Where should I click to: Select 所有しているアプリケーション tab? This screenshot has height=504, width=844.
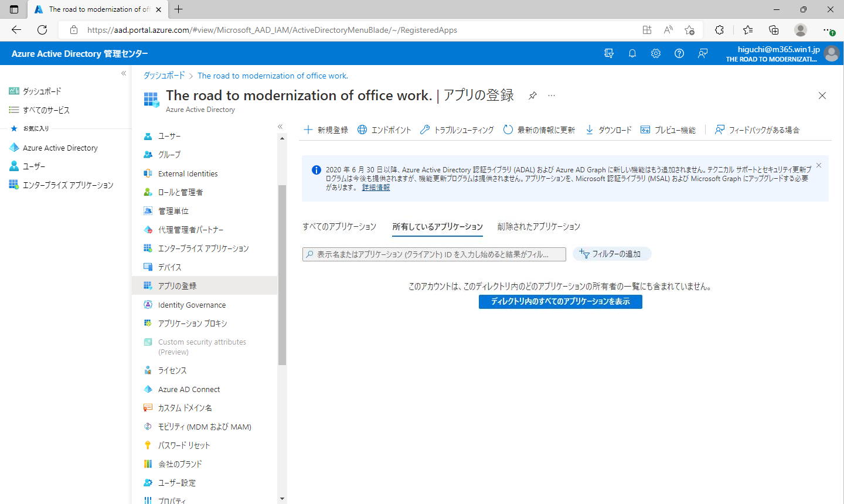click(438, 227)
